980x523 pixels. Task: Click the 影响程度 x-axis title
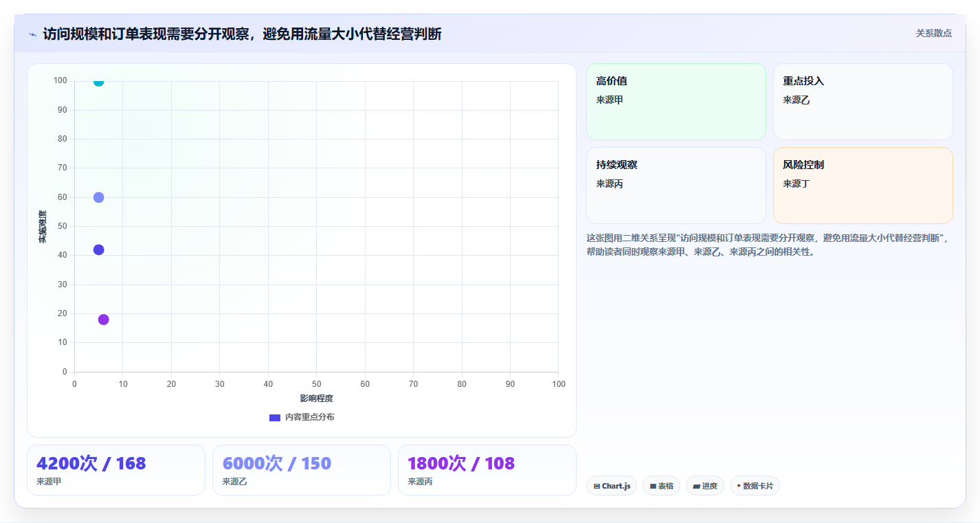[316, 399]
